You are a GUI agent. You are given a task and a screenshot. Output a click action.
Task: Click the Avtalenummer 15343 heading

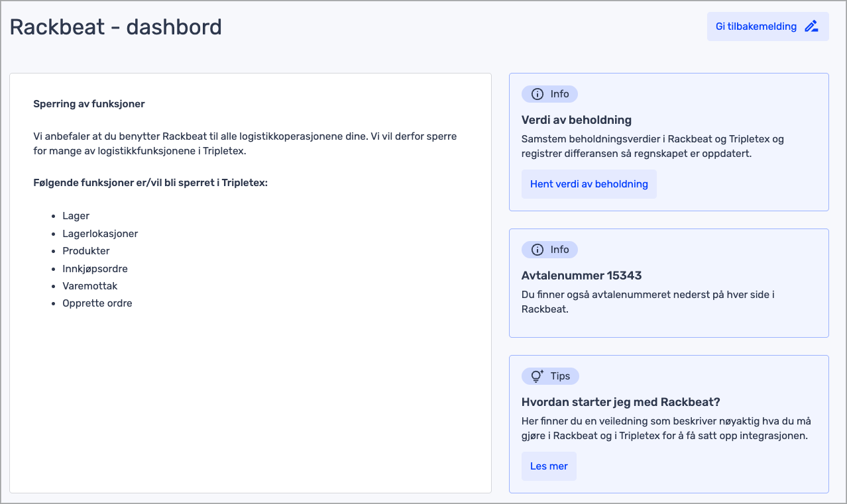(x=581, y=276)
